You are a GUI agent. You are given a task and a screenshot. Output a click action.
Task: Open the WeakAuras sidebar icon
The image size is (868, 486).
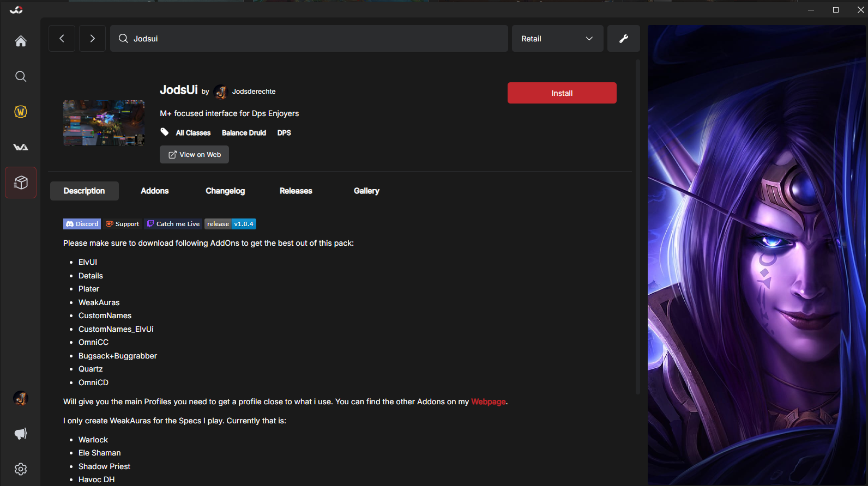pos(21,147)
